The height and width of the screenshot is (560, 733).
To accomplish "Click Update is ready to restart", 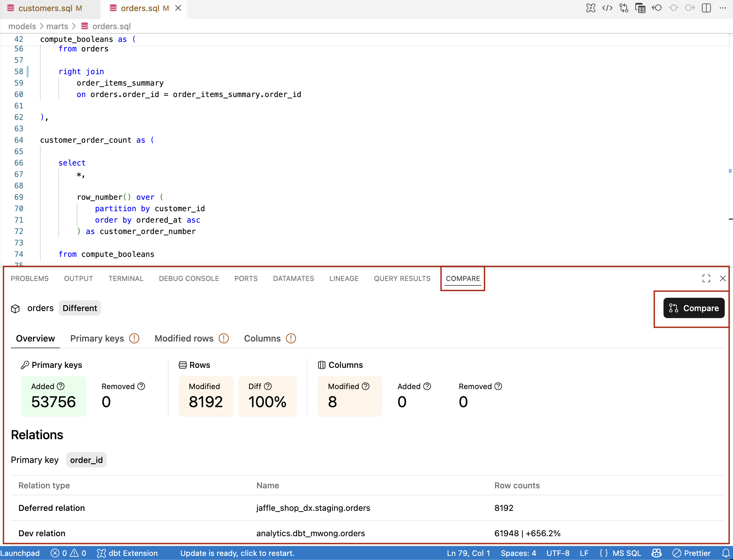I will coord(237,553).
